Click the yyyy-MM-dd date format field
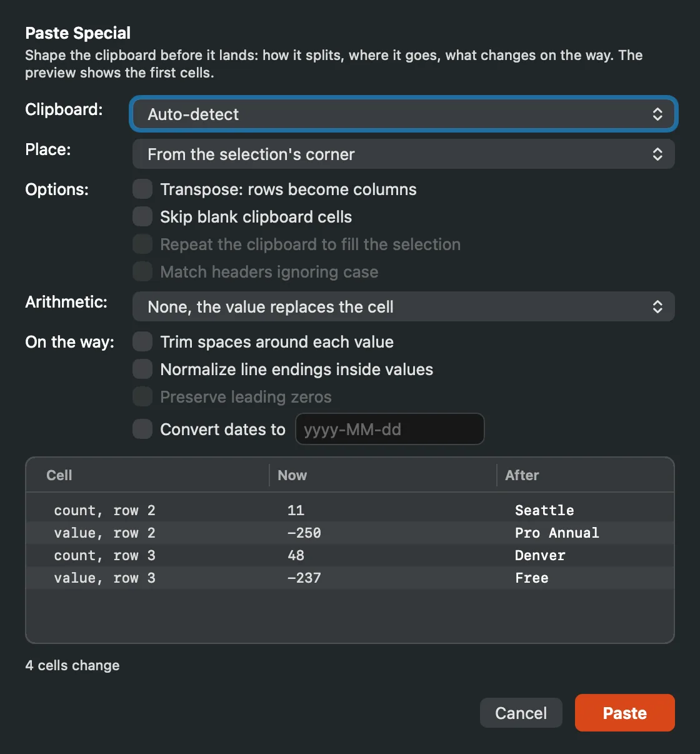 [390, 429]
